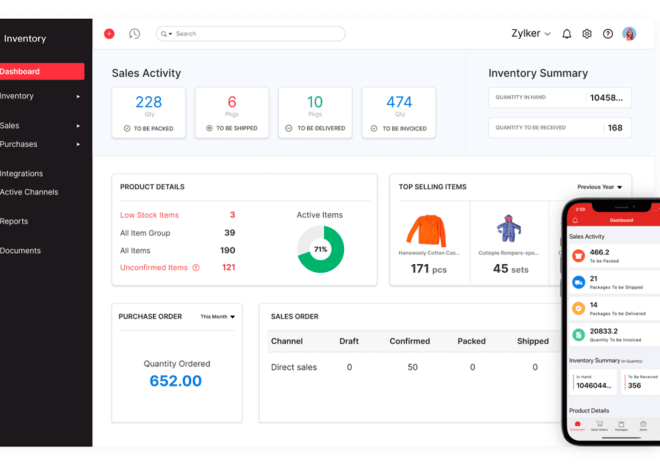Select Dashboard in the sidebar
Viewport: 660px width, 470px height.
coord(41,72)
